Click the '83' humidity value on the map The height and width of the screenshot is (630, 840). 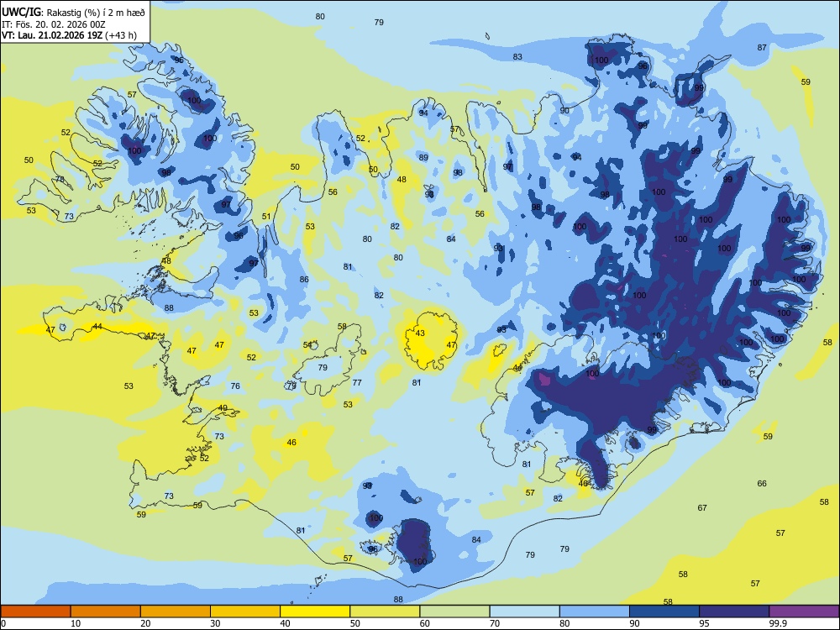pyautogui.click(x=517, y=57)
